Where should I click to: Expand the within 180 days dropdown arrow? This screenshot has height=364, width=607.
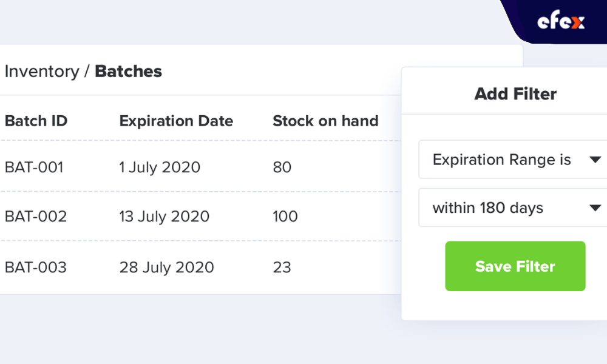click(595, 208)
